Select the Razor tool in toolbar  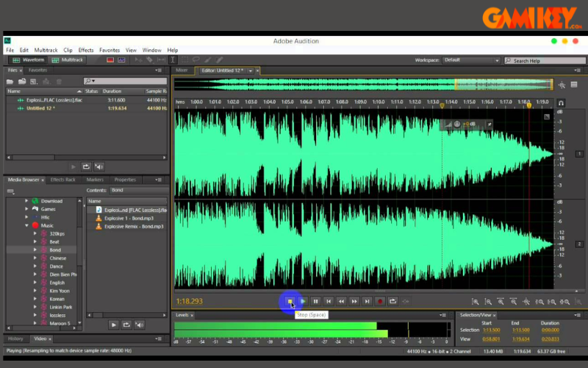pos(150,60)
